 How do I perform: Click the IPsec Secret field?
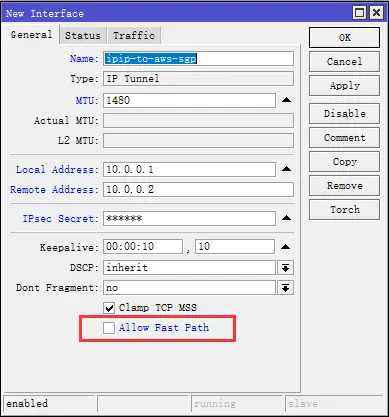point(189,218)
